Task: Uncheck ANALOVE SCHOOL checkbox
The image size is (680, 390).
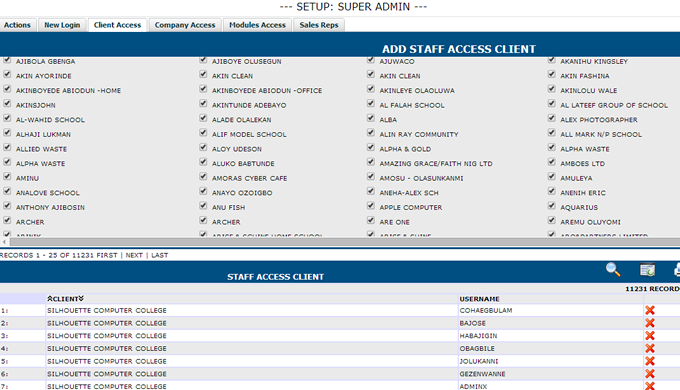Action: point(7,191)
